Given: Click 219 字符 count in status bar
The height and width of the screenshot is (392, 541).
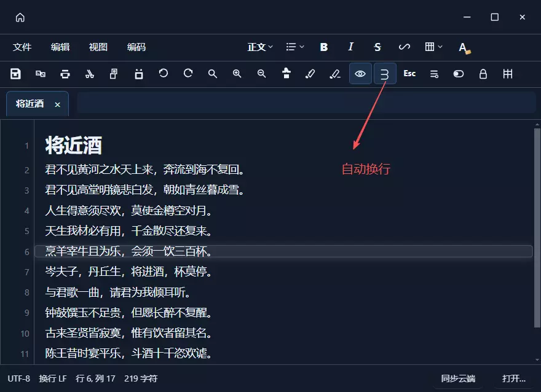Looking at the screenshot, I should point(141,378).
